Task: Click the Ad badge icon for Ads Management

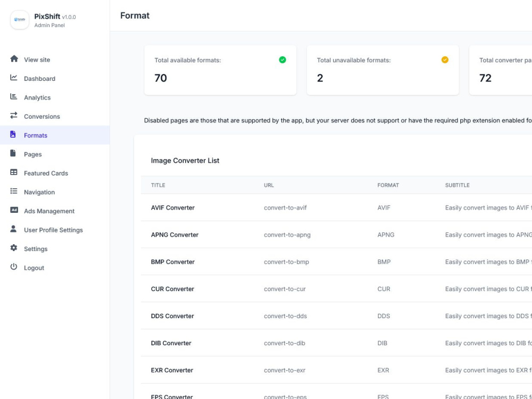Action: click(x=14, y=210)
